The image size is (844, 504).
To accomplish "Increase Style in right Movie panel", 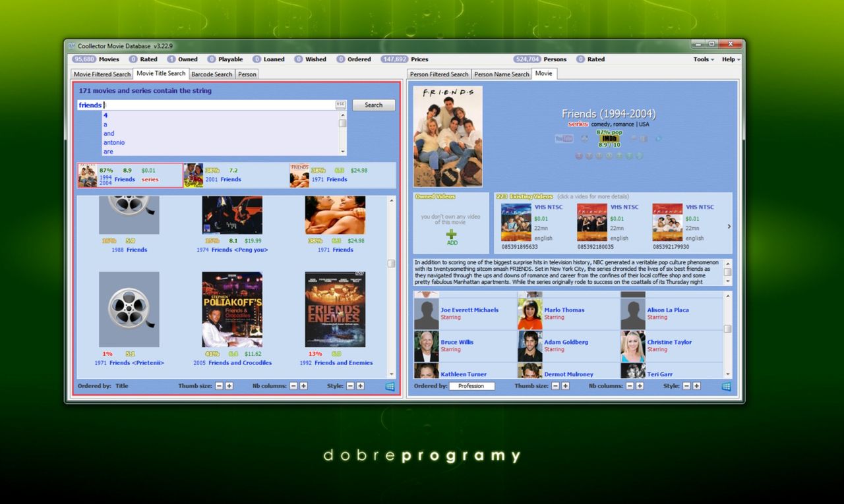I will [697, 386].
